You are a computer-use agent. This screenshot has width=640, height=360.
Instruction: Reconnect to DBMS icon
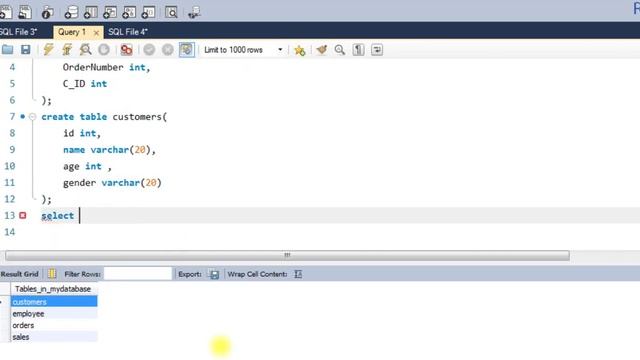tap(194, 13)
